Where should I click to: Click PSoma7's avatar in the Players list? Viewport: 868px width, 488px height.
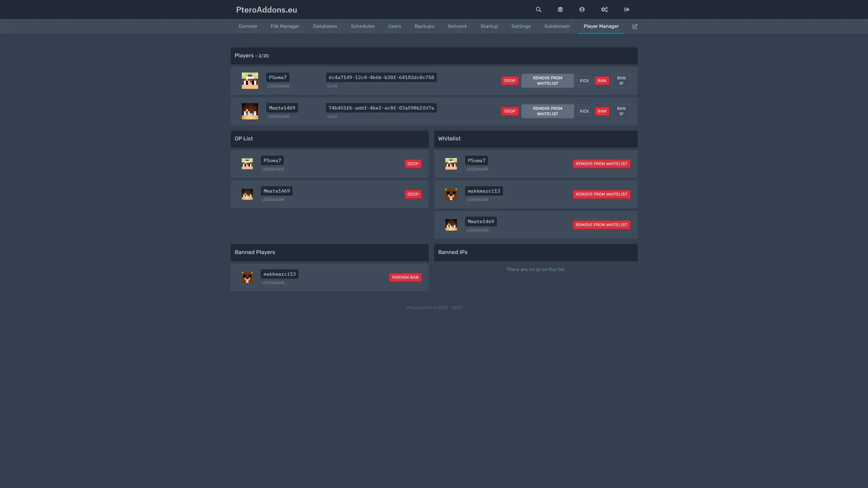coord(250,81)
